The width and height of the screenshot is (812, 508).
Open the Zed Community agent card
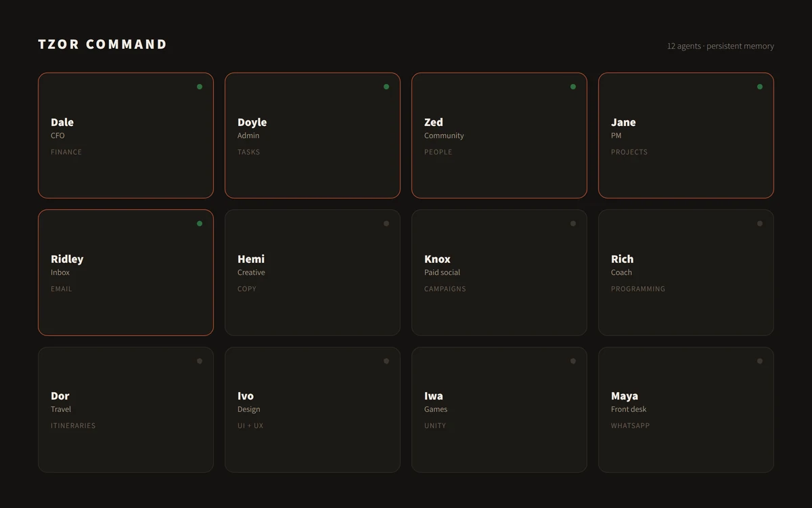(x=499, y=135)
